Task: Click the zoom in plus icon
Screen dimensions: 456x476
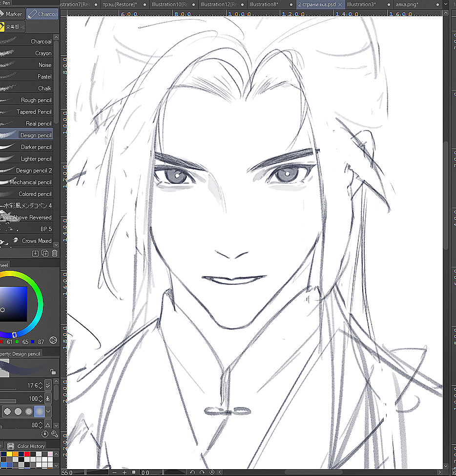Action: [124, 473]
